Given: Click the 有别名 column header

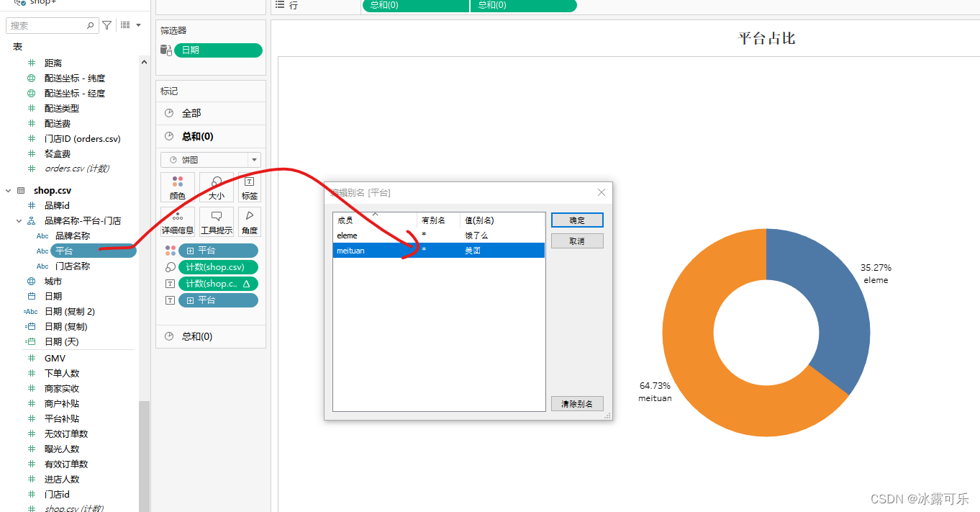Looking at the screenshot, I should point(438,220).
